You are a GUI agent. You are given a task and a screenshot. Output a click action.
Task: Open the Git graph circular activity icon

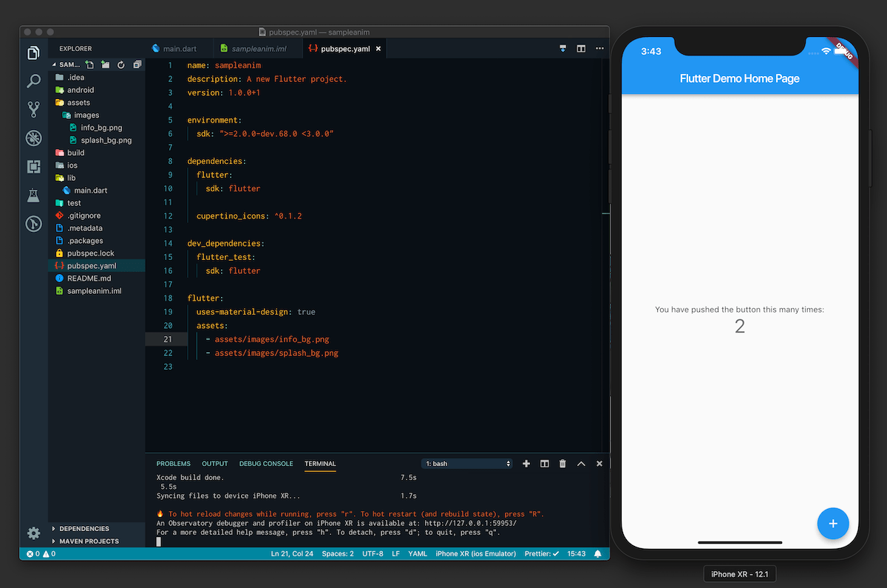pos(33,223)
